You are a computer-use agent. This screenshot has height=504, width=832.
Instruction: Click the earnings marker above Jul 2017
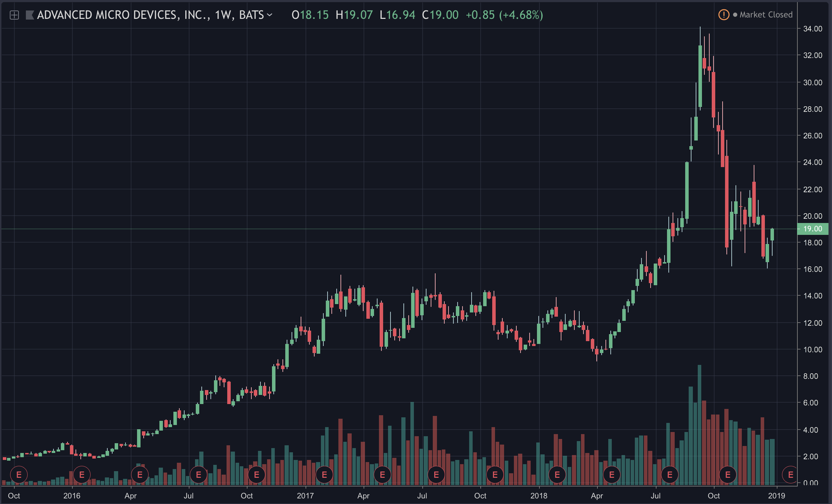pyautogui.click(x=436, y=475)
